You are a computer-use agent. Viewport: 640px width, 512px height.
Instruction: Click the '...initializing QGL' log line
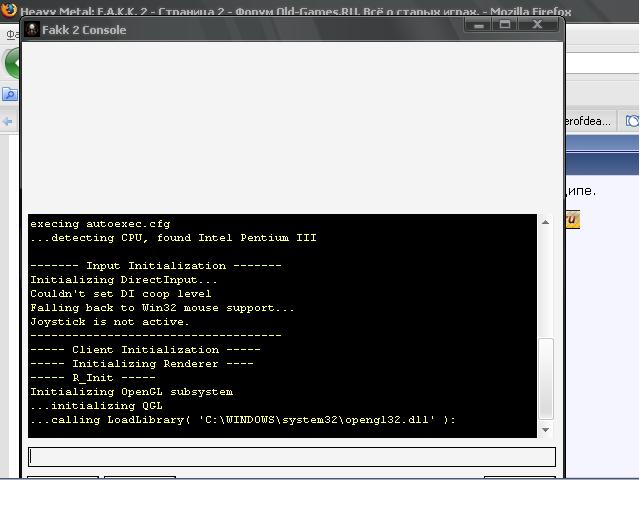(x=96, y=405)
